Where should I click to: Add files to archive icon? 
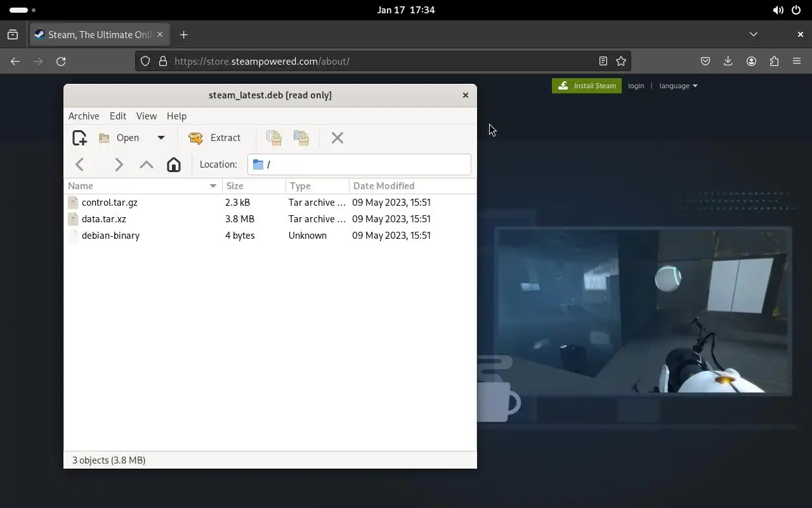(x=274, y=138)
